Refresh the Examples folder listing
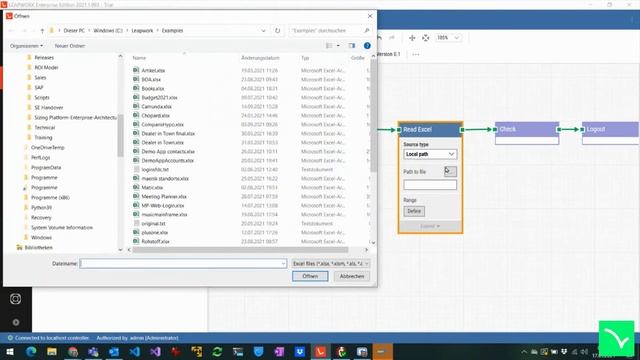 pos(278,31)
